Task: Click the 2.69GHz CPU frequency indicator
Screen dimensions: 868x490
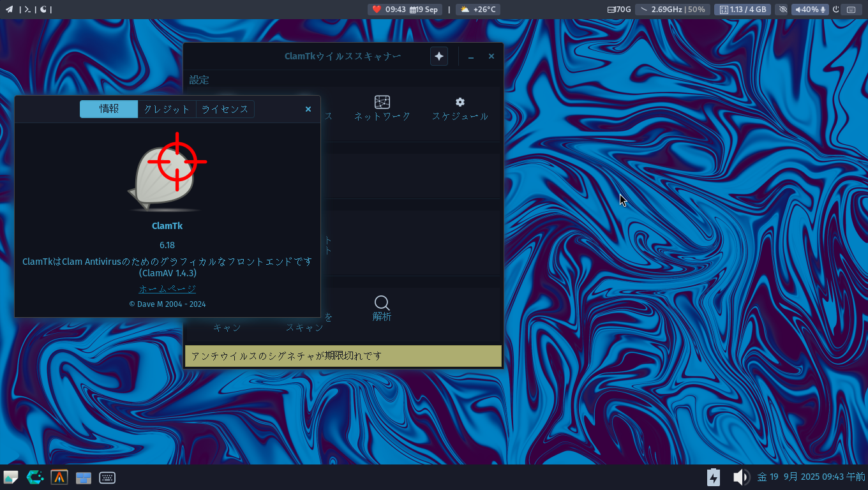Action: [x=673, y=10]
